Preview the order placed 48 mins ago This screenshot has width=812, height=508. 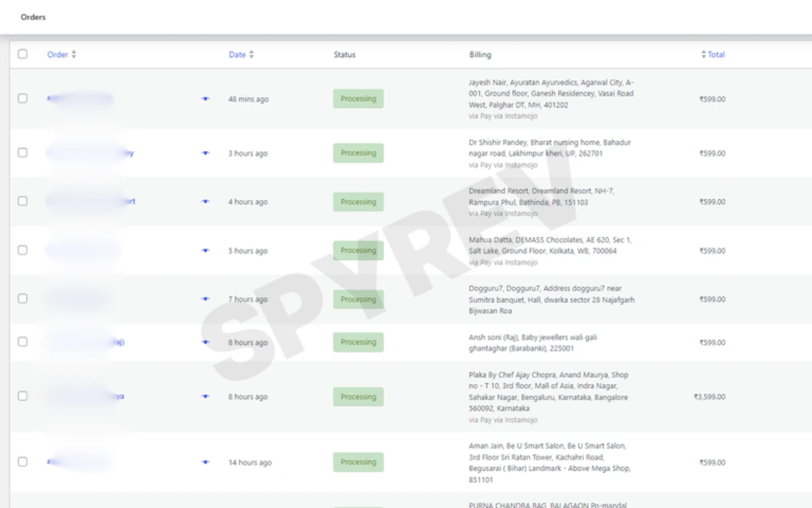tap(205, 99)
